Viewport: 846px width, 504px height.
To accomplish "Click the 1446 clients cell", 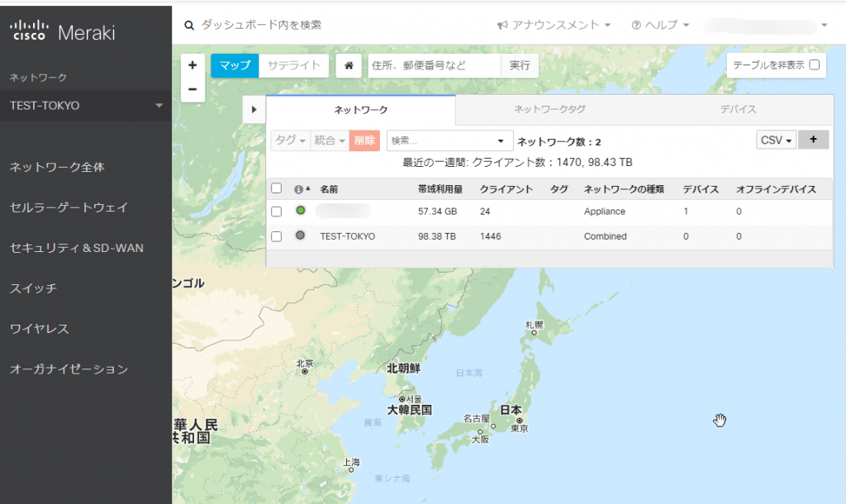I will 491,236.
